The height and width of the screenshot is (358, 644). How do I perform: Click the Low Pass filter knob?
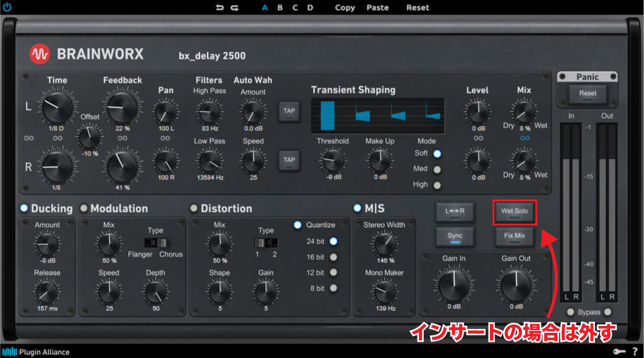tap(210, 161)
